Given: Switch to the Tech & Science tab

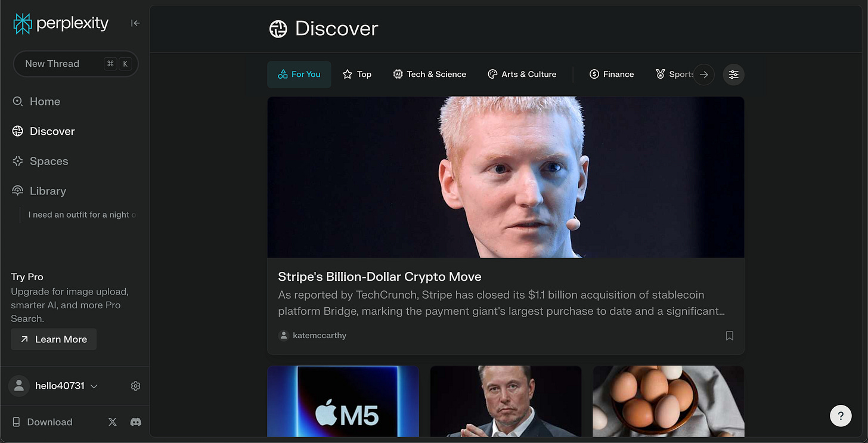Looking at the screenshot, I should point(429,75).
